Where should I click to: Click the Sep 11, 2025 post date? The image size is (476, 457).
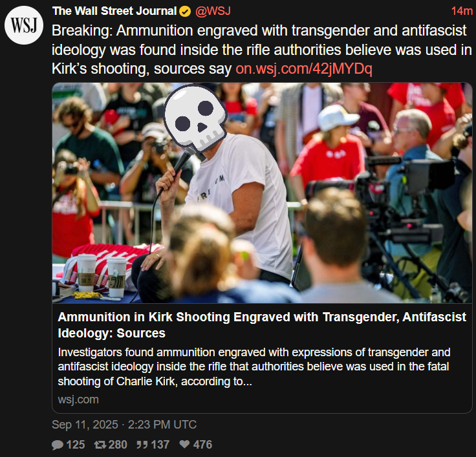(x=85, y=425)
